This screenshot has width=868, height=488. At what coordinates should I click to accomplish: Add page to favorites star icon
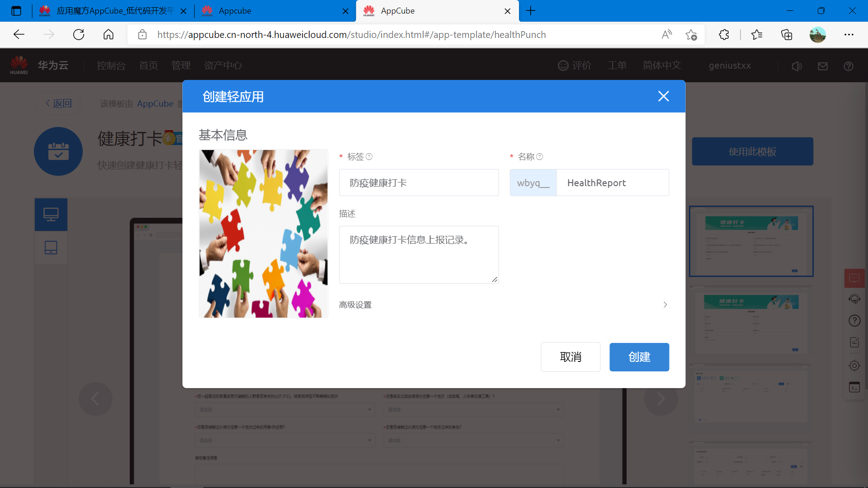click(x=691, y=35)
